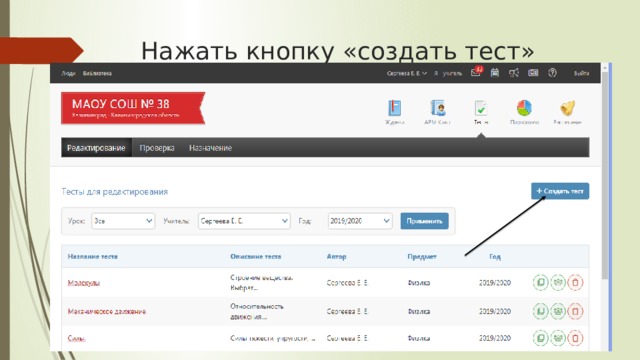640x360 pixels.
Task: Click the ID card icon in top bar
Action: tap(533, 73)
